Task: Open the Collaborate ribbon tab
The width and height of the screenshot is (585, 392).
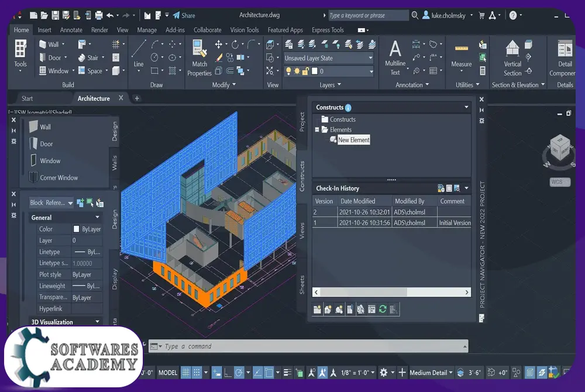Action: pos(208,30)
